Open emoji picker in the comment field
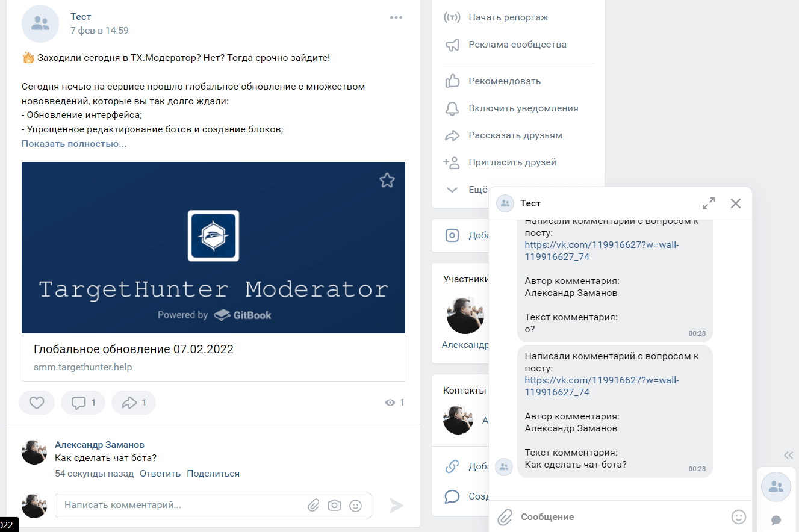799x532 pixels. [355, 506]
